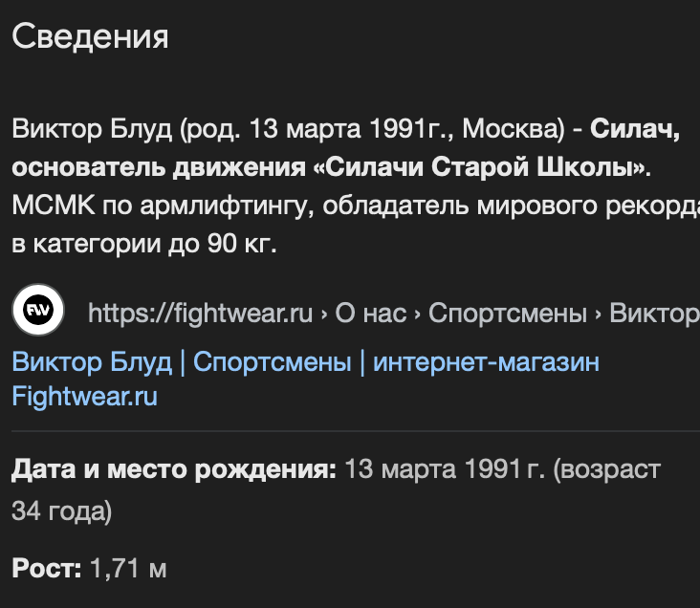Click the Fightwear FW favicon icon
The height and width of the screenshot is (608, 700).
pyautogui.click(x=38, y=310)
